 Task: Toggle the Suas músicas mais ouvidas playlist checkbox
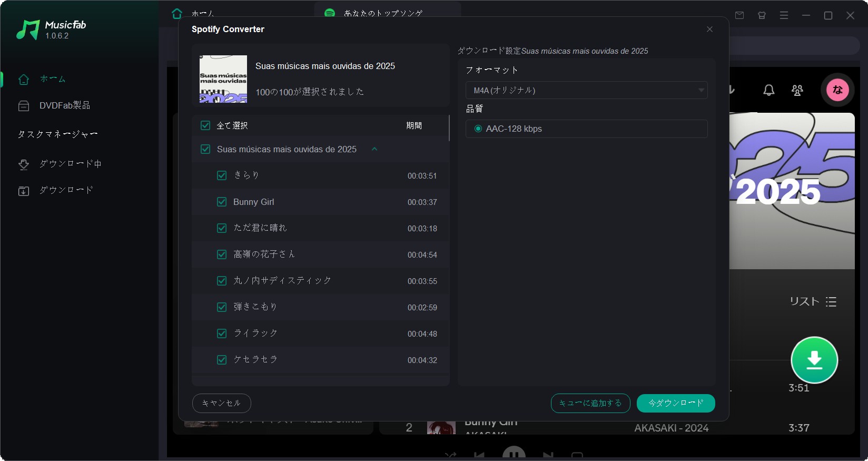[205, 149]
